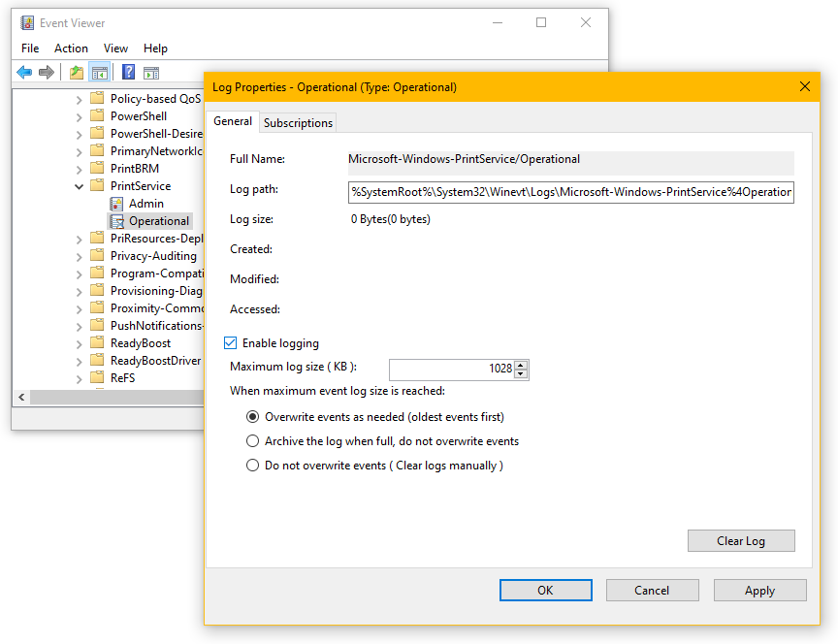Image resolution: width=838 pixels, height=644 pixels.
Task: Click the PrintService folder icon
Action: (97, 185)
